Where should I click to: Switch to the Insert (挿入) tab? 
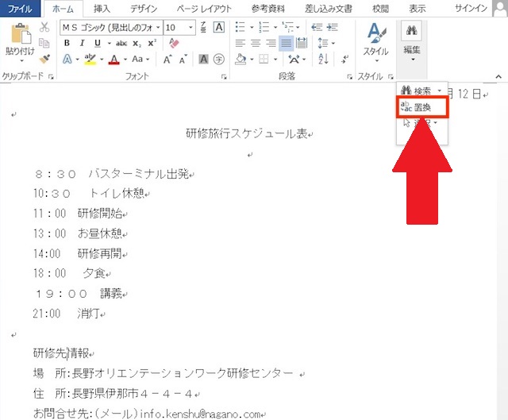click(x=102, y=9)
